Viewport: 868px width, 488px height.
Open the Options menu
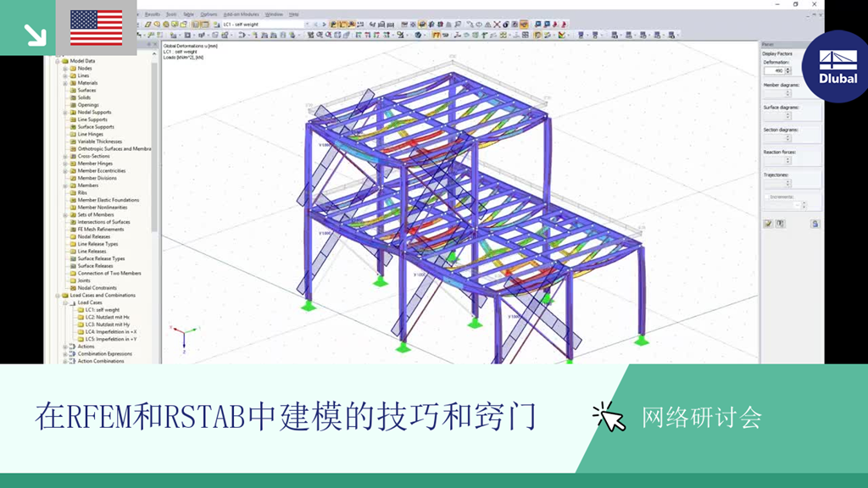click(x=209, y=14)
